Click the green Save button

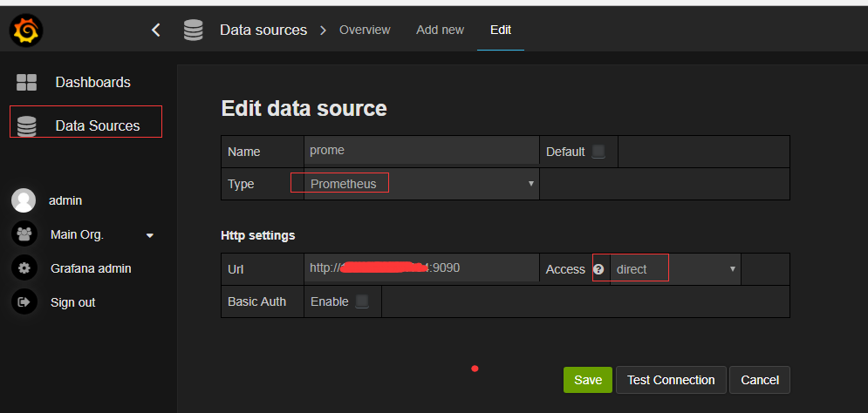[588, 380]
